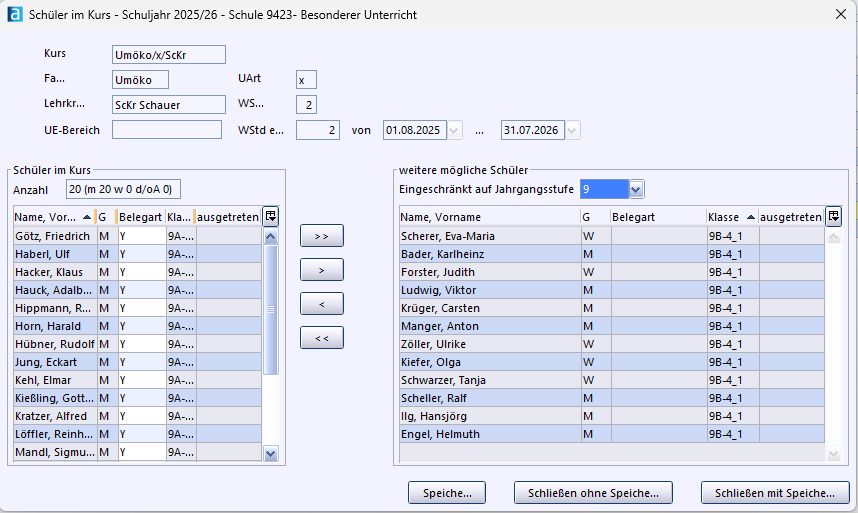Open the Jahrgangsstufe dropdown
The image size is (858, 513).
coord(637,189)
